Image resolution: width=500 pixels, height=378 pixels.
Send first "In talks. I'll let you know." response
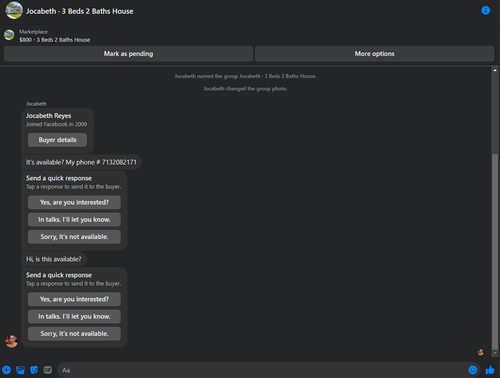click(x=74, y=220)
